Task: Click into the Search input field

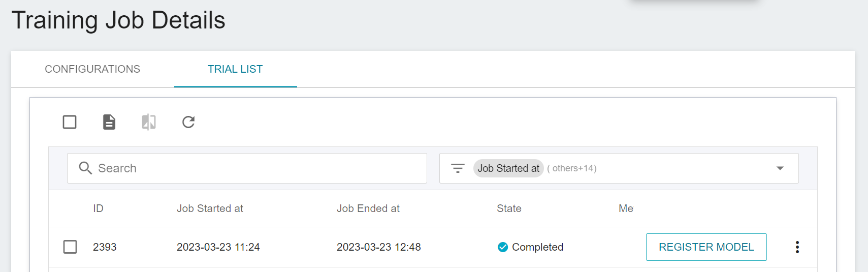Action: pyautogui.click(x=247, y=168)
